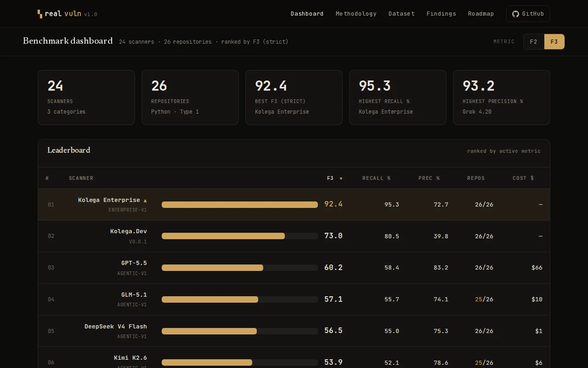
Task: Open the 24 Scanners summary card
Action: point(86,98)
